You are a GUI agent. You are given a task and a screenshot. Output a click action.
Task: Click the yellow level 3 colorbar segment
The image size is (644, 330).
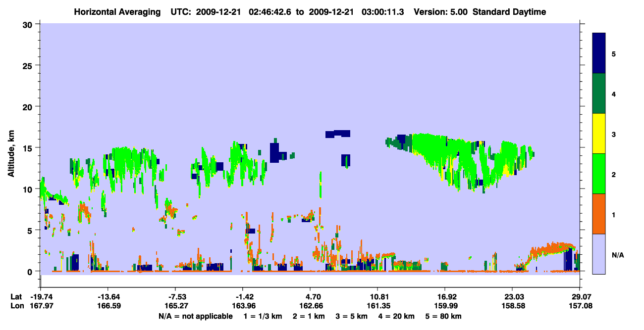599,134
